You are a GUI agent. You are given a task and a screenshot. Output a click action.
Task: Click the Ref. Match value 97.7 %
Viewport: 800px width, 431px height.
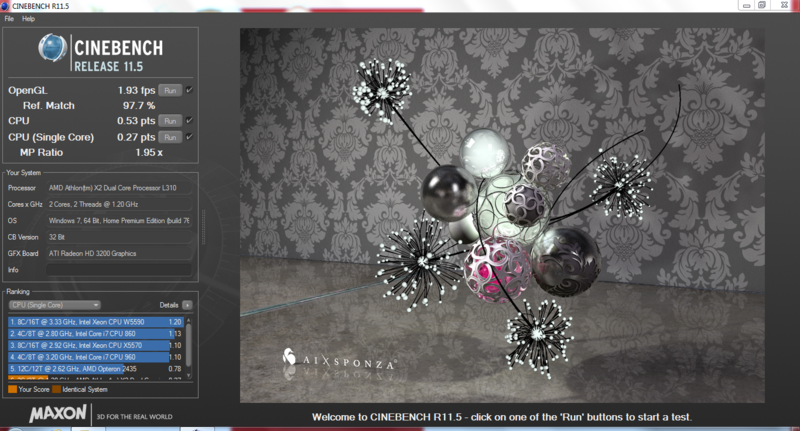tap(139, 106)
